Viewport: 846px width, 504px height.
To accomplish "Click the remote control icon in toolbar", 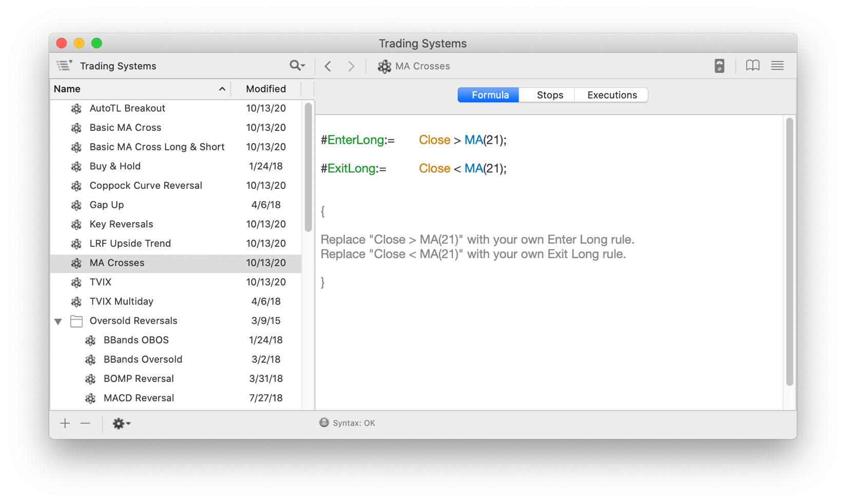I will [719, 66].
